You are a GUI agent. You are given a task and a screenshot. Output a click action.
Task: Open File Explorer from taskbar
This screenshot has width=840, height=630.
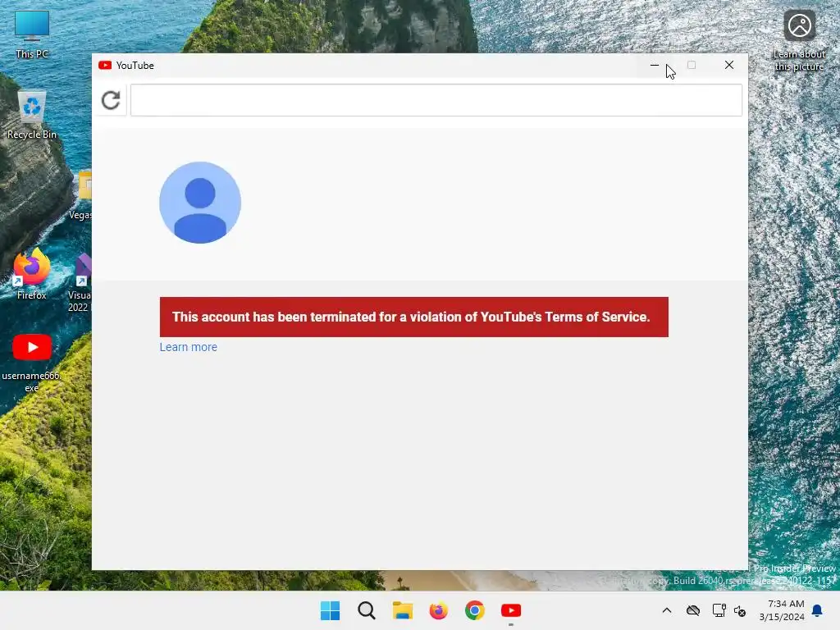(x=402, y=610)
